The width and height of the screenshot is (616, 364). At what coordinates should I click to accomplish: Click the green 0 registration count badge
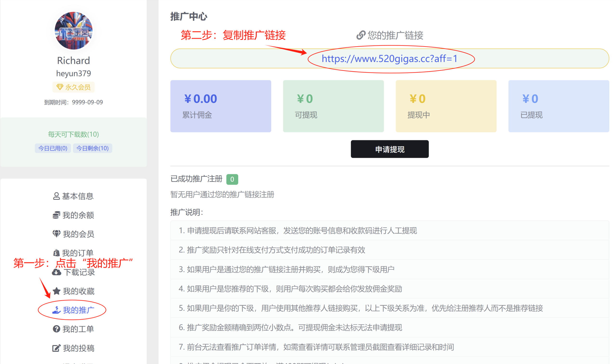232,179
